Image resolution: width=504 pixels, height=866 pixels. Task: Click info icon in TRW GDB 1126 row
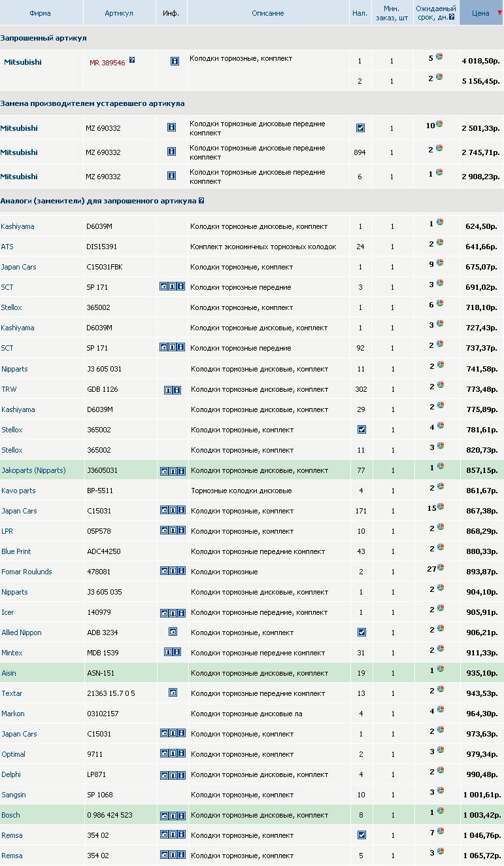(176, 390)
